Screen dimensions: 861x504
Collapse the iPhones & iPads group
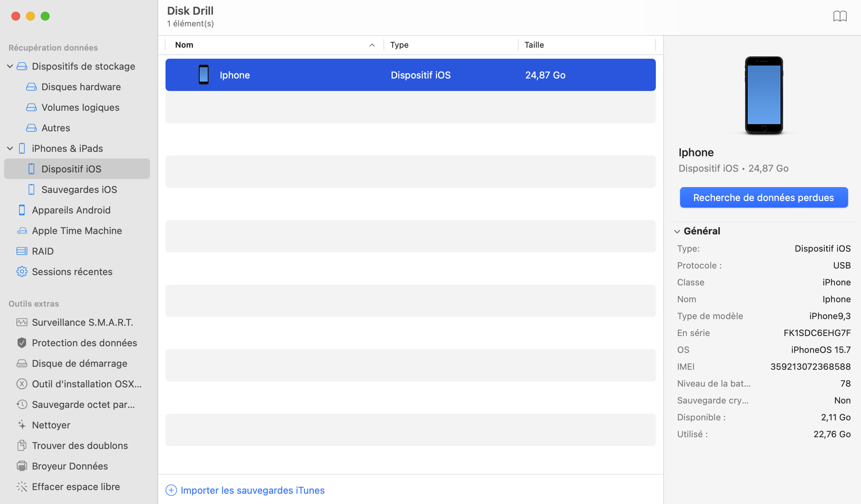coord(10,149)
